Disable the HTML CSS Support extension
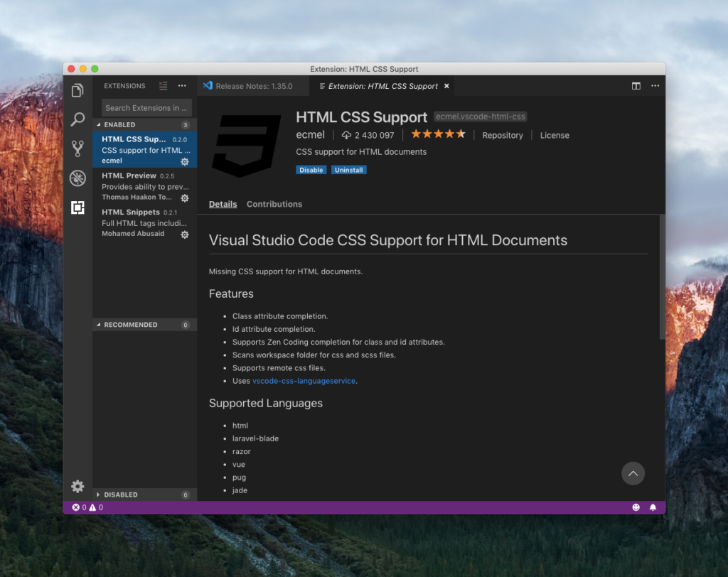Image resolution: width=728 pixels, height=577 pixels. point(311,170)
